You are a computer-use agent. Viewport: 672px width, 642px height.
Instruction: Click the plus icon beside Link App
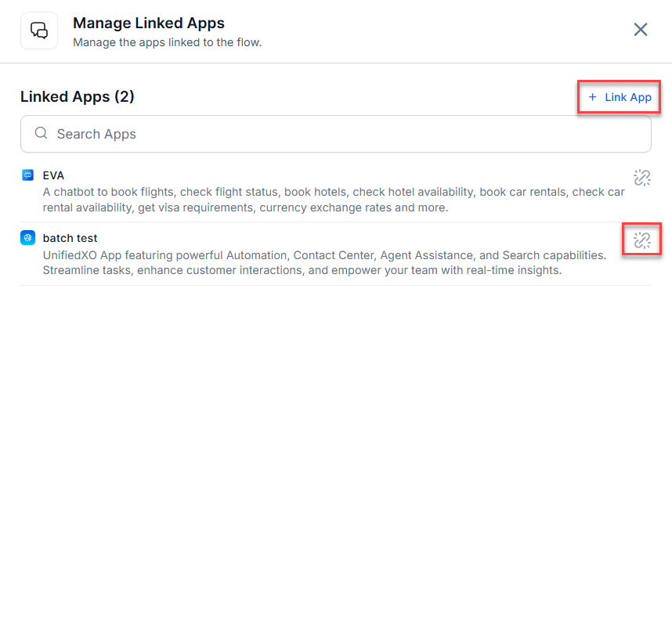(592, 97)
